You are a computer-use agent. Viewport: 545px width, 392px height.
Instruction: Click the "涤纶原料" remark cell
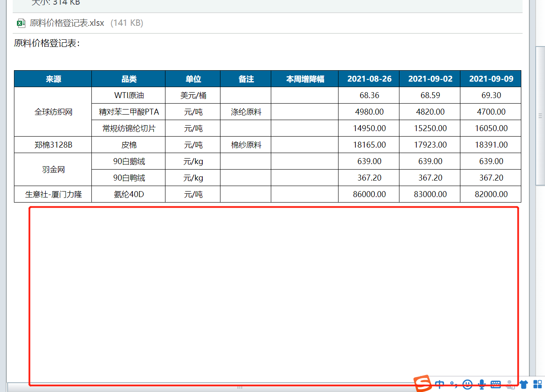(x=246, y=112)
